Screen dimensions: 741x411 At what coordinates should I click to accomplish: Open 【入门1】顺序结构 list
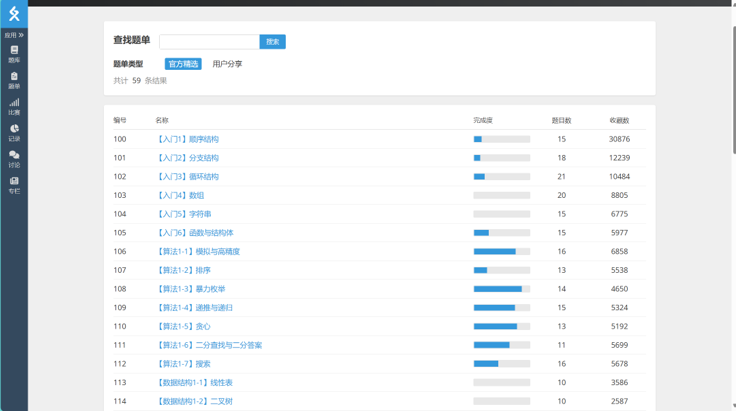click(x=187, y=139)
